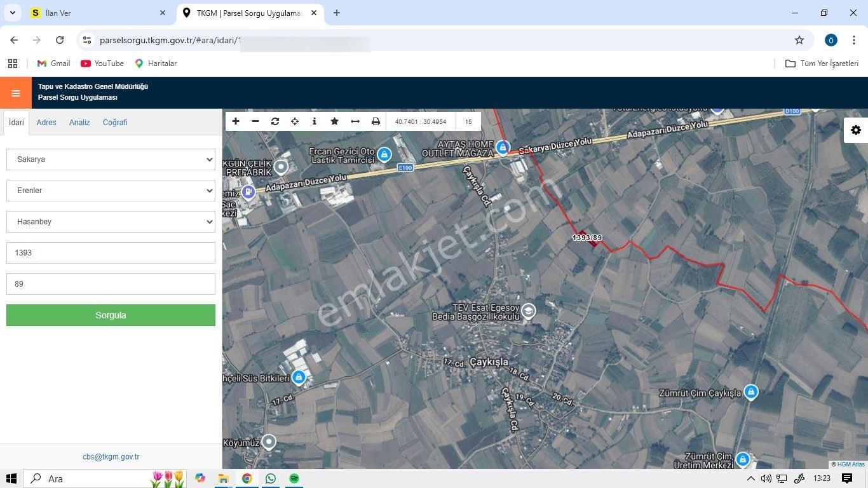Screen dimensions: 868x488
Task: Reload the page in Chrome
Action: coord(60,40)
